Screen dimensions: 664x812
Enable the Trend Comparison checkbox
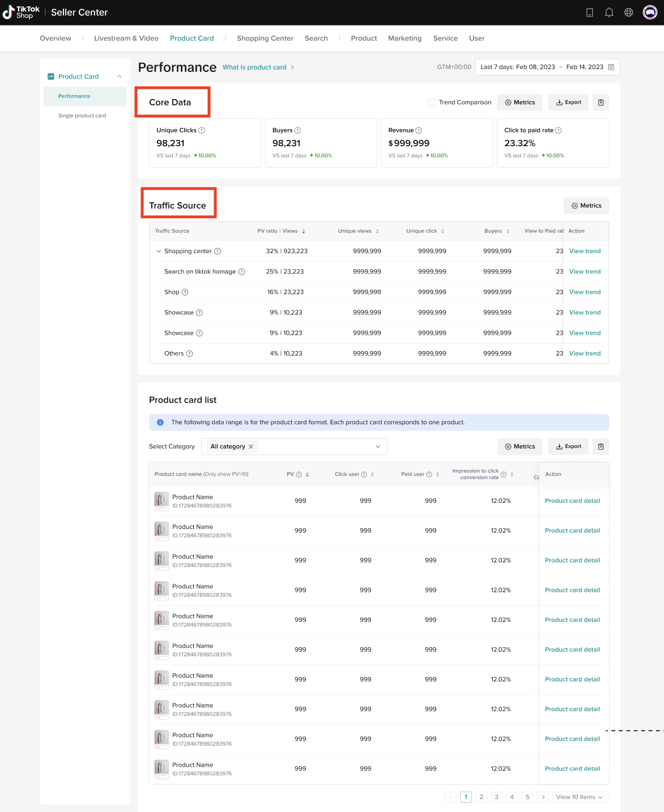coord(432,102)
